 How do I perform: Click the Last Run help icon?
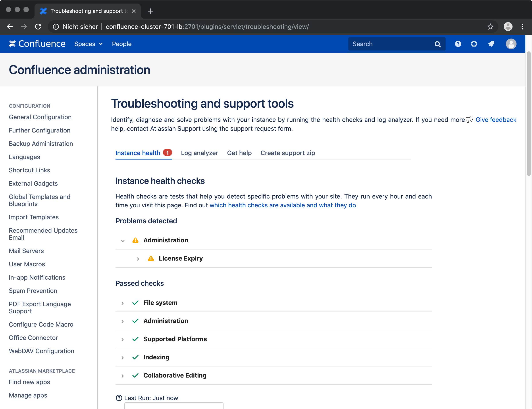tap(119, 398)
